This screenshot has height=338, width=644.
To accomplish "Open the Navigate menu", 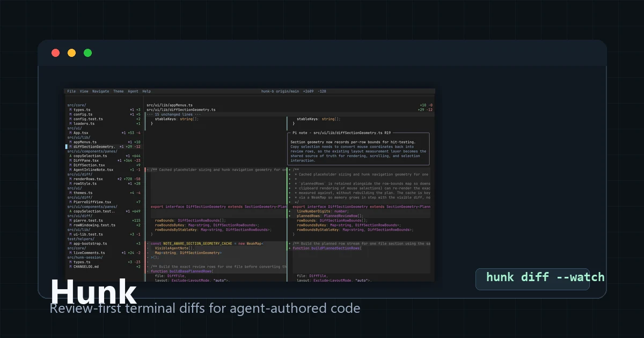I will pyautogui.click(x=100, y=91).
